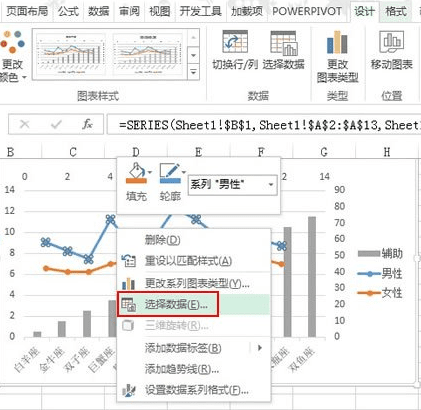
Task: Choose 添加趋势线(R) from context menu
Action: tap(194, 369)
